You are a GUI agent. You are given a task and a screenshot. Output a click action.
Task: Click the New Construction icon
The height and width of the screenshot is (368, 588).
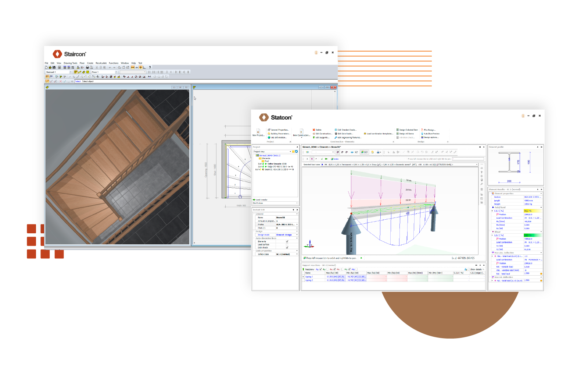tap(301, 132)
